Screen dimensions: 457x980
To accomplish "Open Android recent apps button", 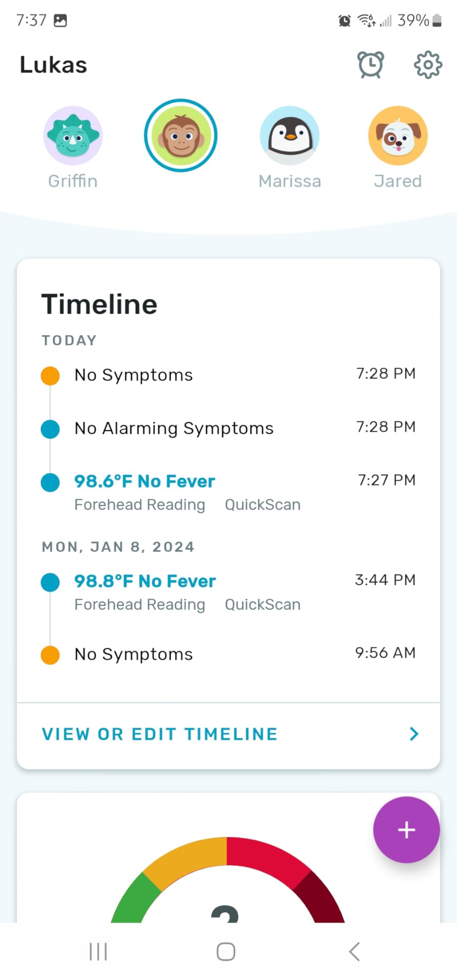I will coord(98,952).
